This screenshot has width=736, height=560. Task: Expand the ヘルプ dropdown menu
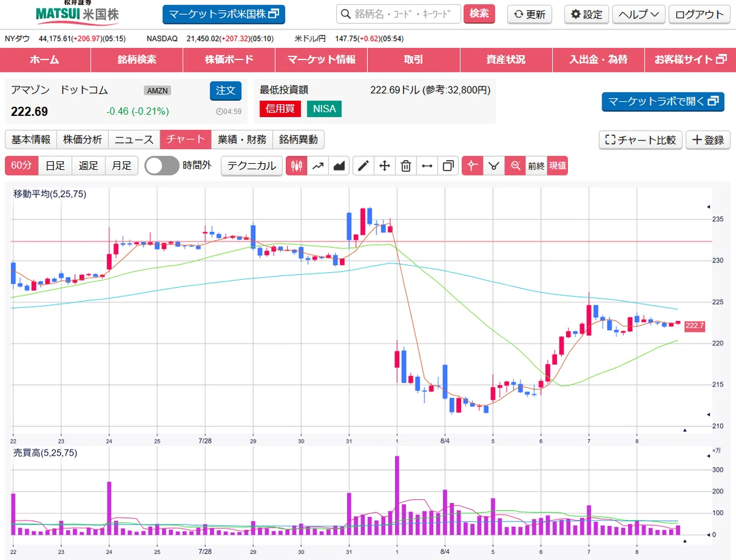pyautogui.click(x=639, y=15)
